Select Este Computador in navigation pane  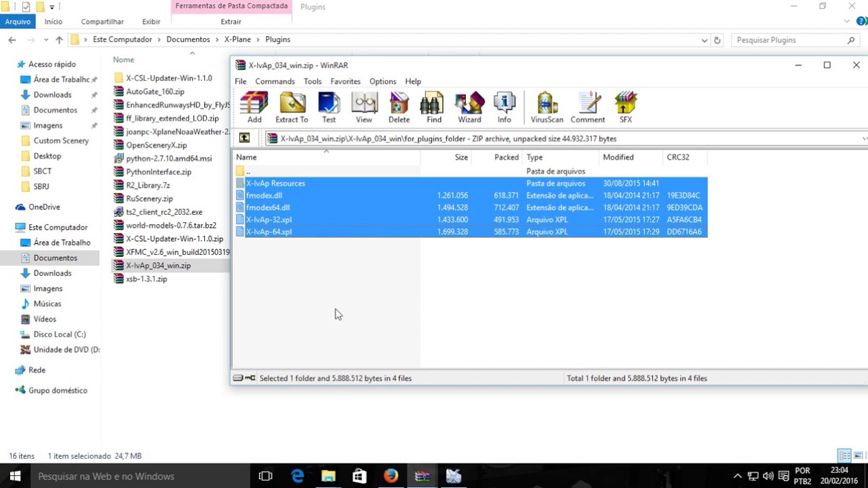tap(58, 227)
